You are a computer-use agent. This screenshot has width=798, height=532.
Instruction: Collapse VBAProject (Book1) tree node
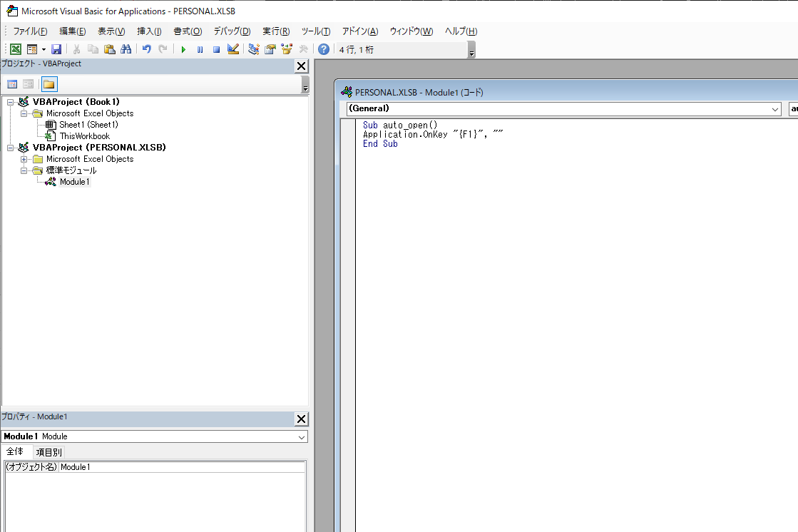10,102
